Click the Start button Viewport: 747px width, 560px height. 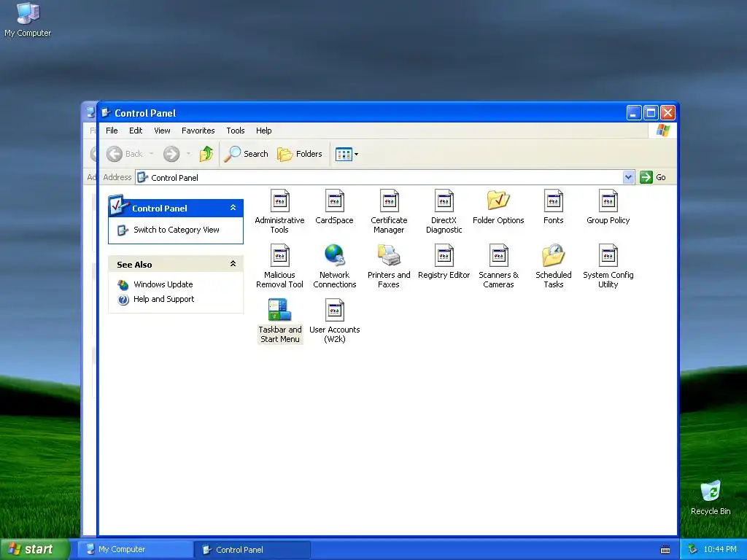coord(35,549)
